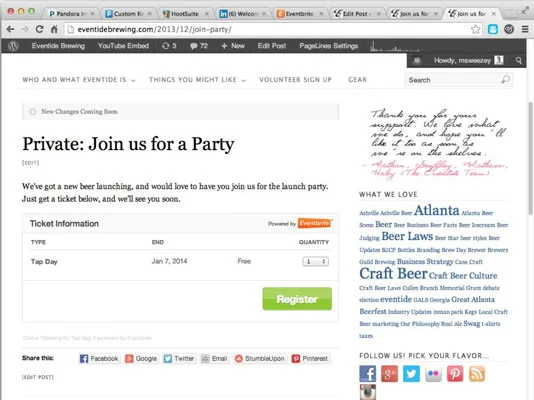Reload the page with the refresh icon
Image resolution: width=534 pixels, height=400 pixels.
click(x=40, y=29)
